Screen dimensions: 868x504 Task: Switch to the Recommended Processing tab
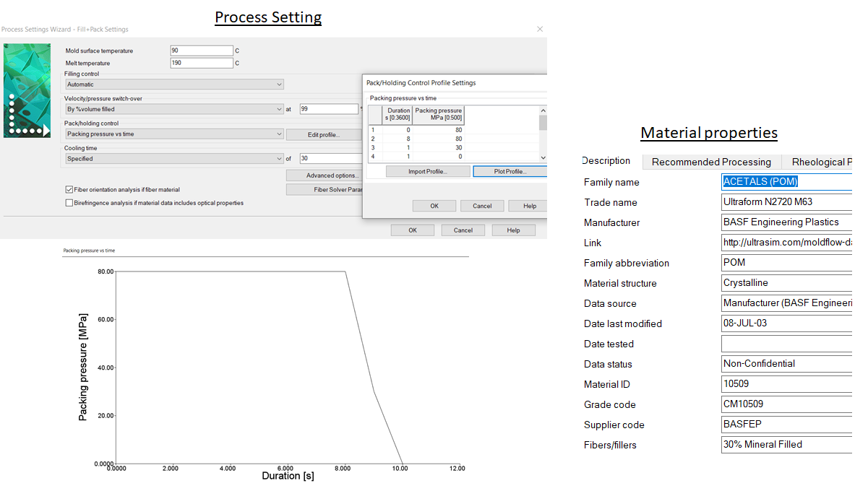[x=712, y=162]
